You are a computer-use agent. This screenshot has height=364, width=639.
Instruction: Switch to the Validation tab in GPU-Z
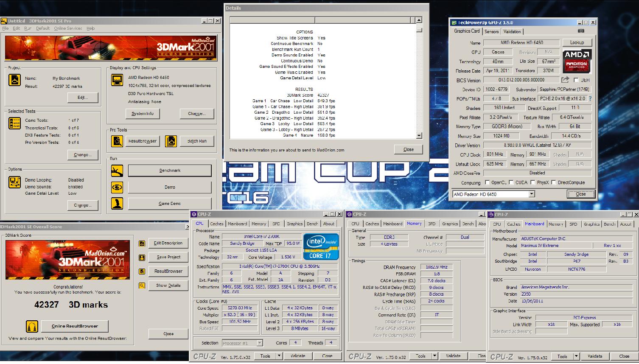512,31
